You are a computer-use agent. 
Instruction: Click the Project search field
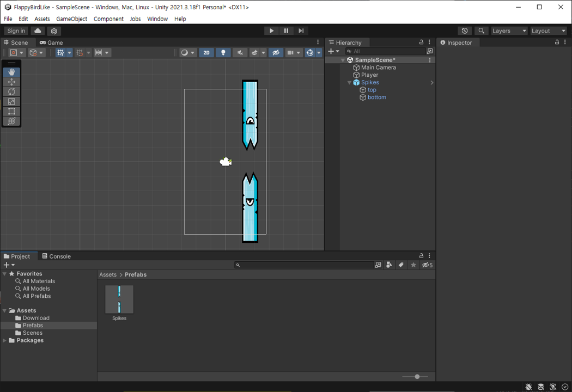coord(304,265)
